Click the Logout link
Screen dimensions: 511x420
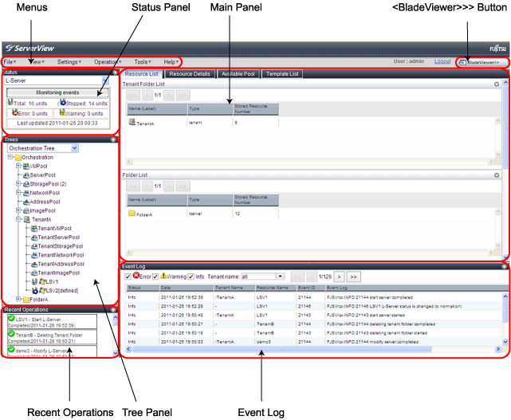[x=442, y=61]
